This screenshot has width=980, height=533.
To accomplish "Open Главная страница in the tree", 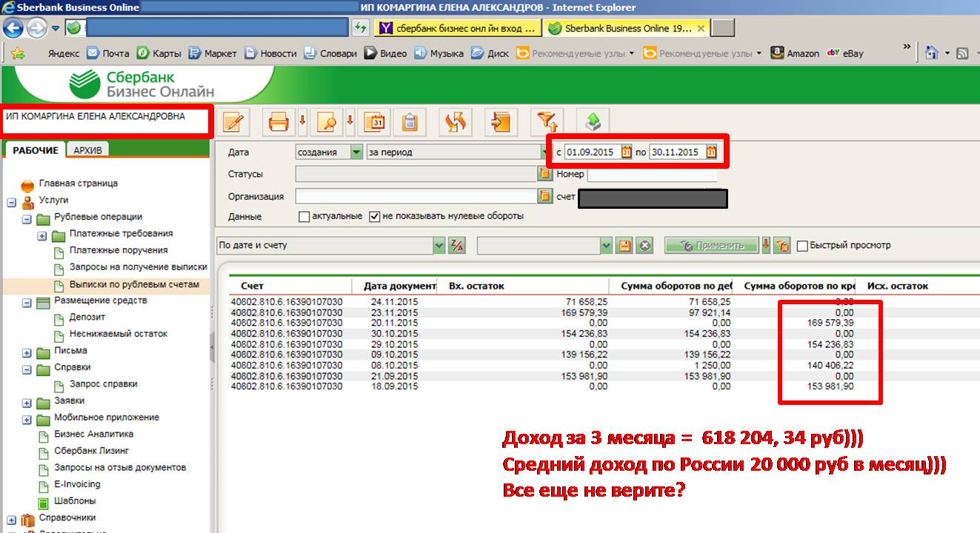I will tap(78, 184).
